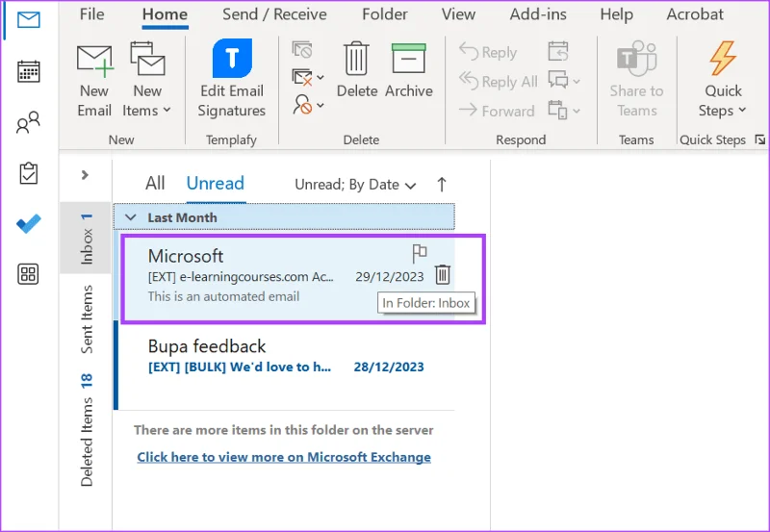
Task: Select the Inbox folder
Action: point(86,239)
